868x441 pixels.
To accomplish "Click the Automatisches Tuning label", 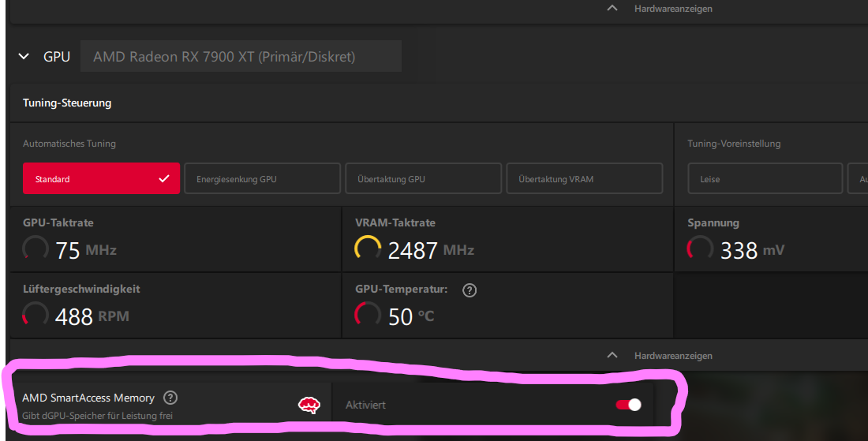I will tap(69, 144).
